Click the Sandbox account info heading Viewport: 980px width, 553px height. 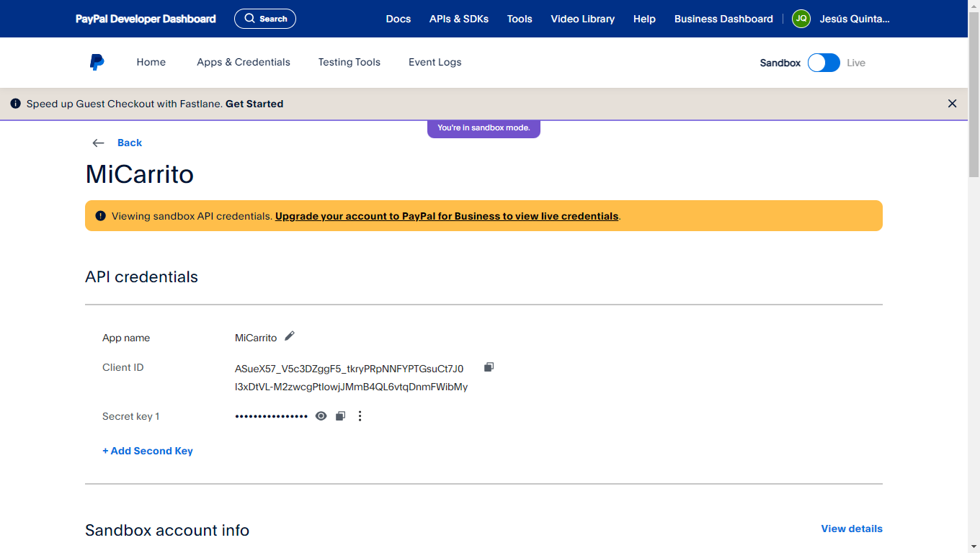167,531
